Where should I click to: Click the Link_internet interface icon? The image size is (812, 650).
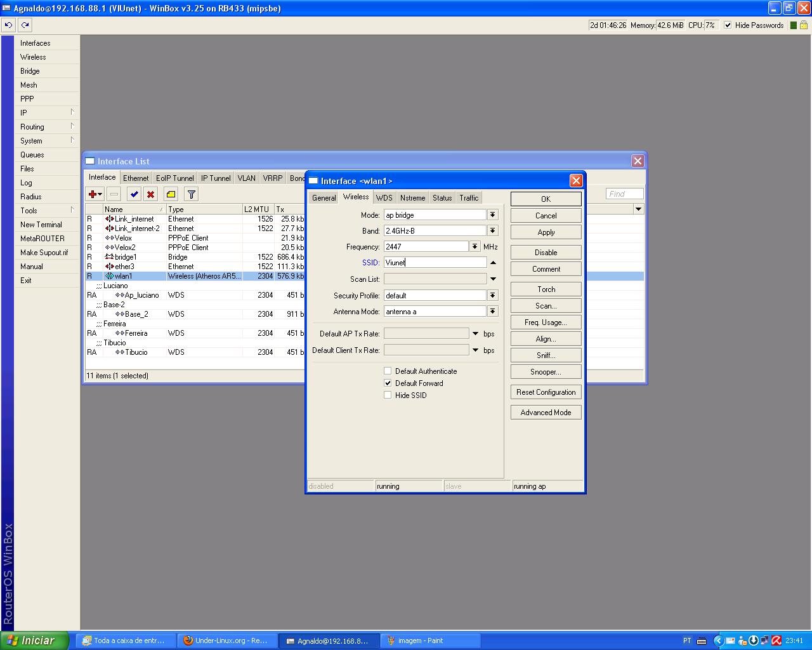click(109, 219)
